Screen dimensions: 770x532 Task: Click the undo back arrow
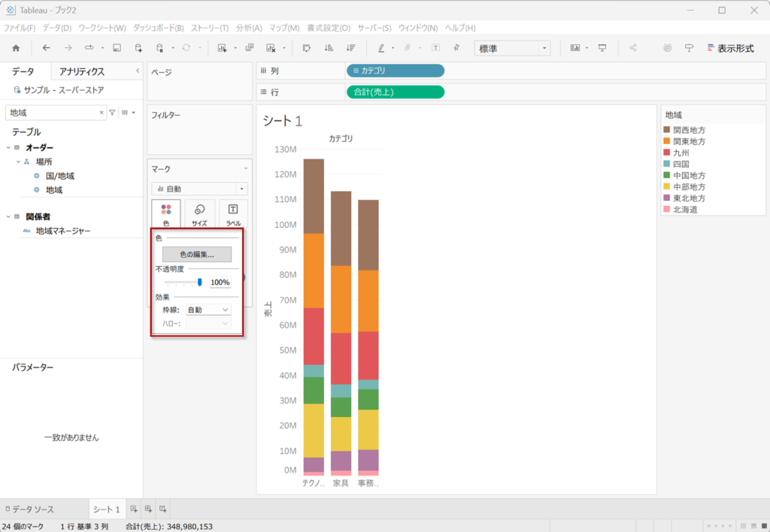point(47,48)
